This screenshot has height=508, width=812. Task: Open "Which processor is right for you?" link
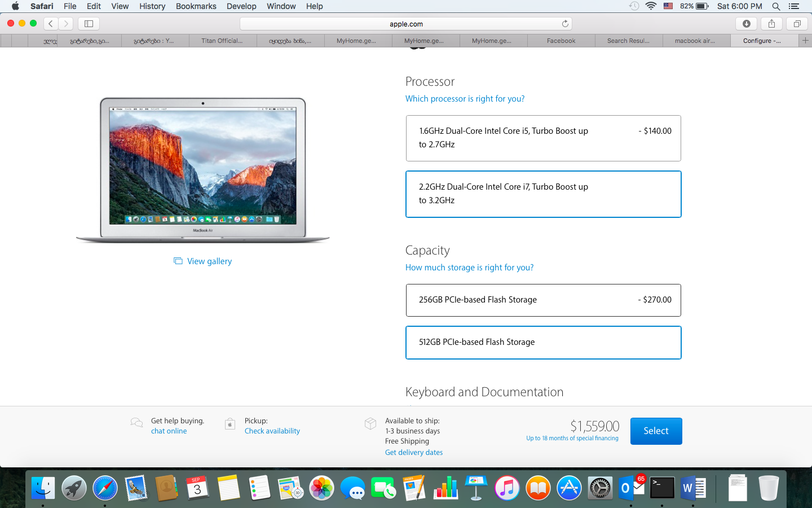coord(465,99)
